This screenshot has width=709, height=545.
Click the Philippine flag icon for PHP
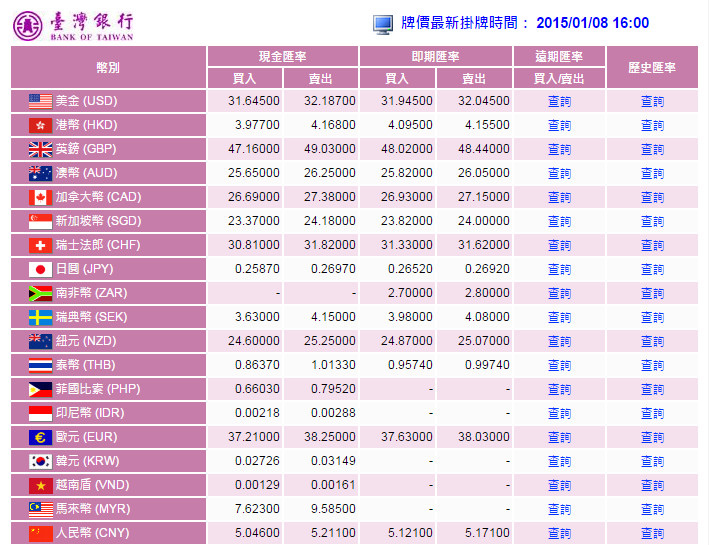click(x=40, y=389)
